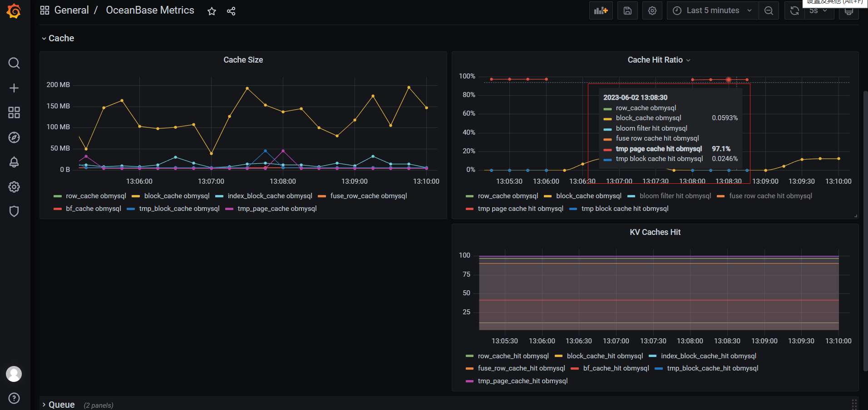
Task: Open the Explore compass icon in sidebar
Action: [x=14, y=137]
